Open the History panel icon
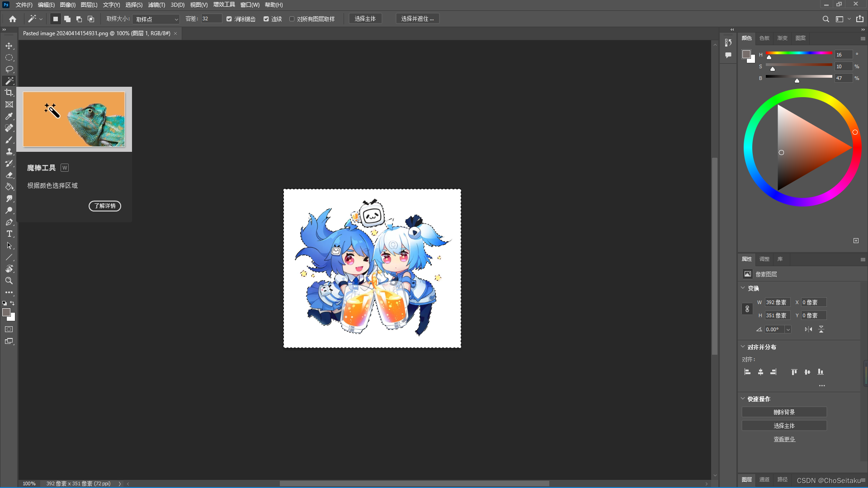Viewport: 868px width, 488px height. 728,42
